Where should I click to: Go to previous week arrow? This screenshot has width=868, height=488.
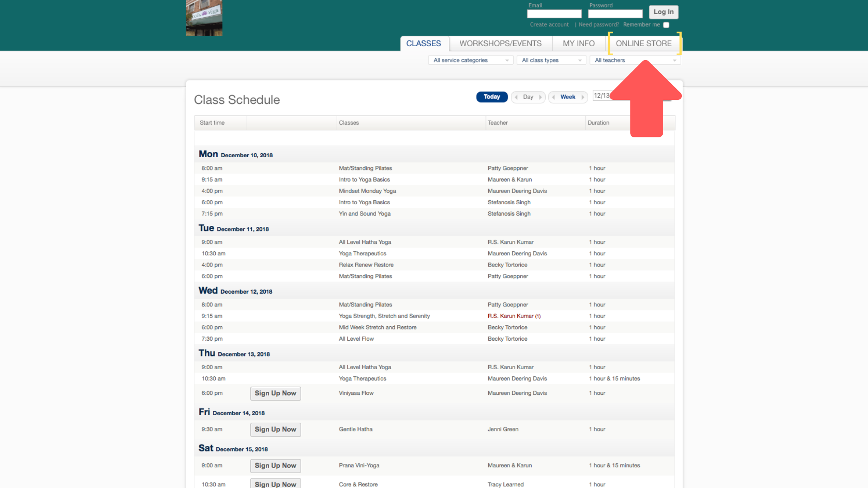point(553,97)
